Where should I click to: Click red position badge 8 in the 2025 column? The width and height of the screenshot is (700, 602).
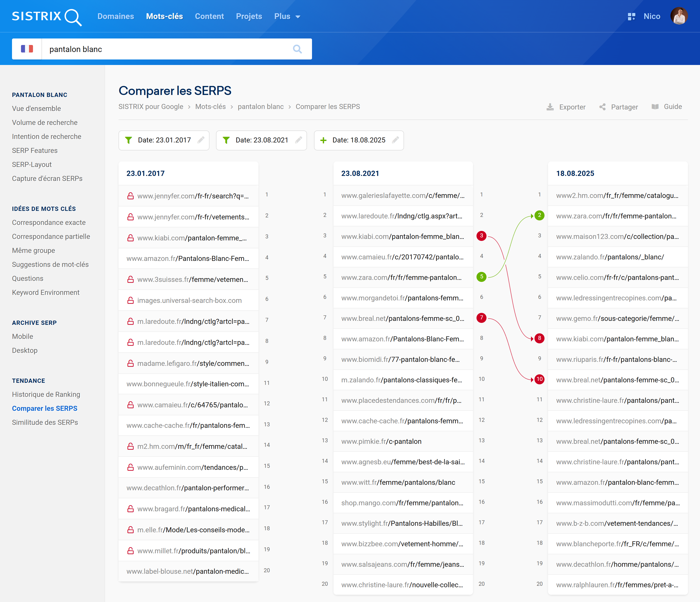[539, 338]
